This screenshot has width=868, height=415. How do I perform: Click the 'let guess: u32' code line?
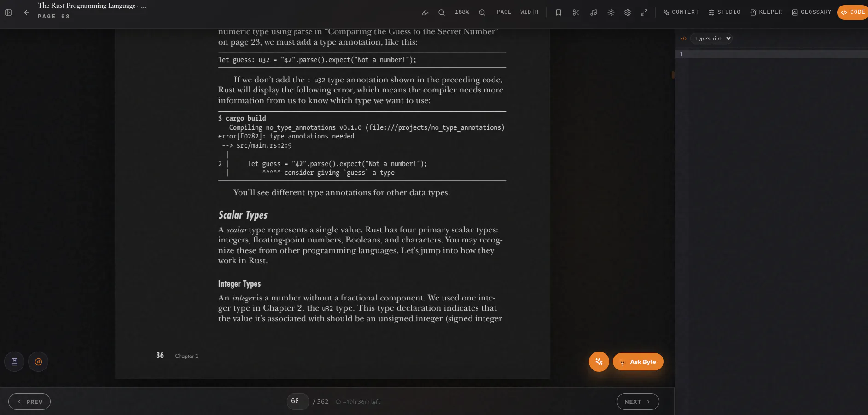pyautogui.click(x=317, y=60)
